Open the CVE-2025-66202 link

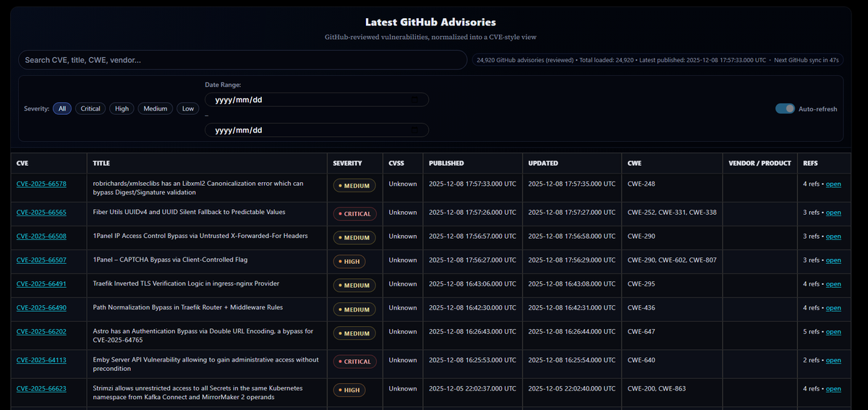click(41, 332)
